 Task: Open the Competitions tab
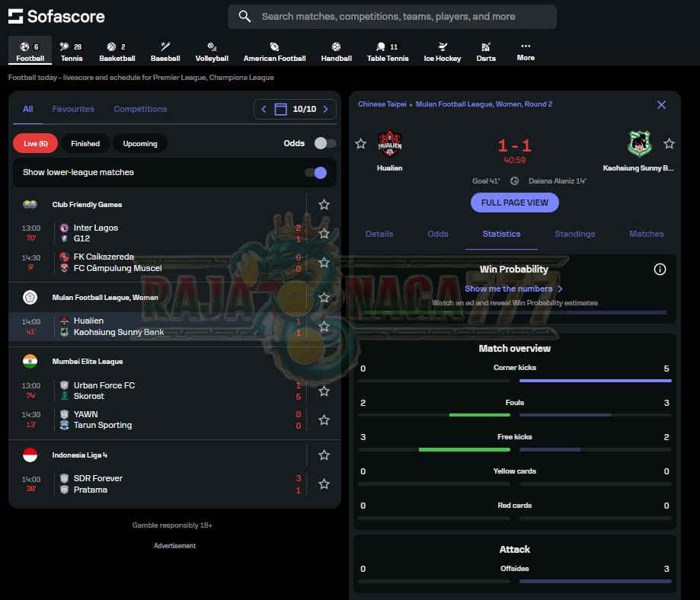[140, 109]
